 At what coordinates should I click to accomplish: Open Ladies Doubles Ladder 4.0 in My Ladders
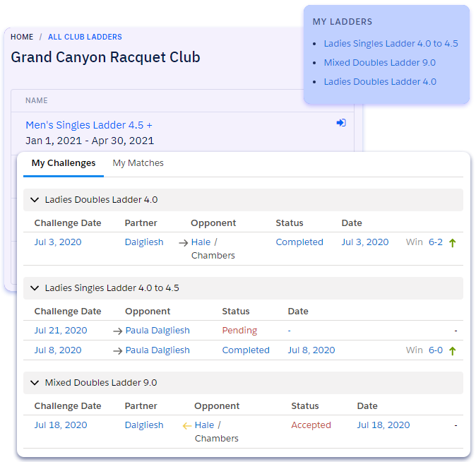(x=379, y=82)
